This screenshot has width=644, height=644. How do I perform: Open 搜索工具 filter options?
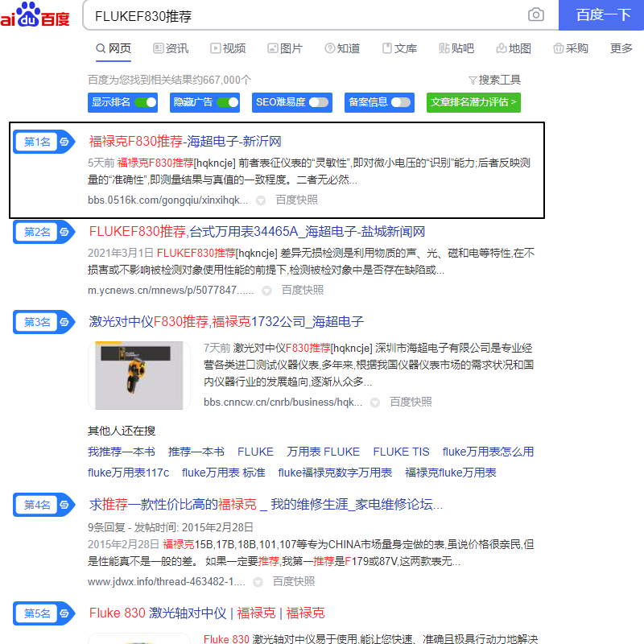coord(495,80)
